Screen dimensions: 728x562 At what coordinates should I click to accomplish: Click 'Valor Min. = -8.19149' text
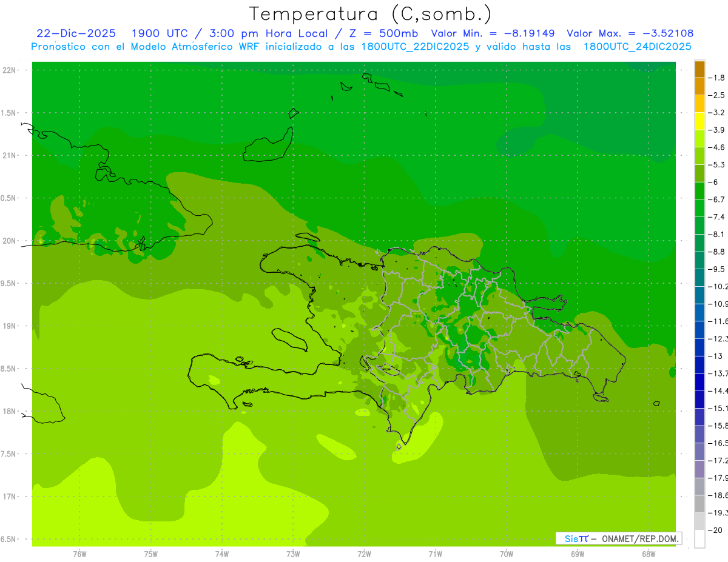pos(494,33)
